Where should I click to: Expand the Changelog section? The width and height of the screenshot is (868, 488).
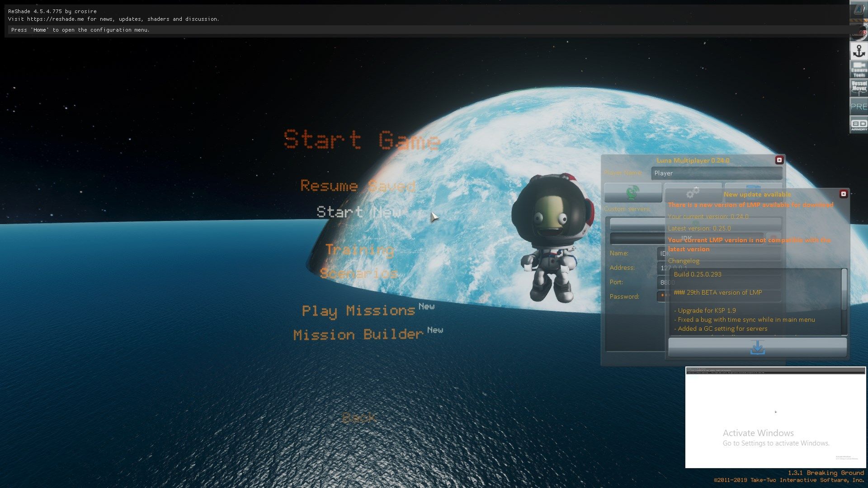tap(684, 261)
